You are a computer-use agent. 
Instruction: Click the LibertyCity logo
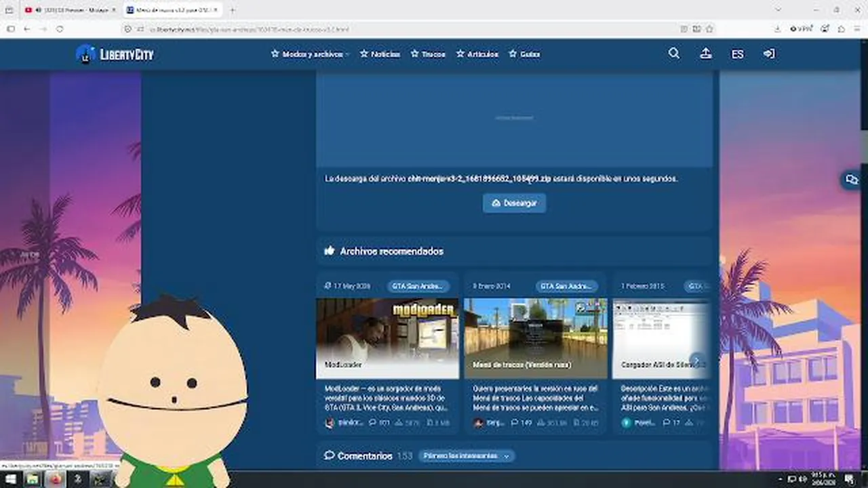(x=115, y=54)
